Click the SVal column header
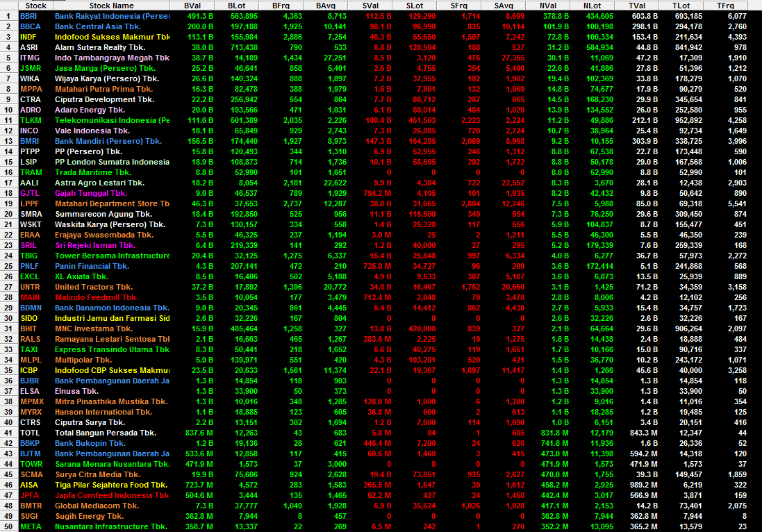762x532 pixels. point(370,6)
